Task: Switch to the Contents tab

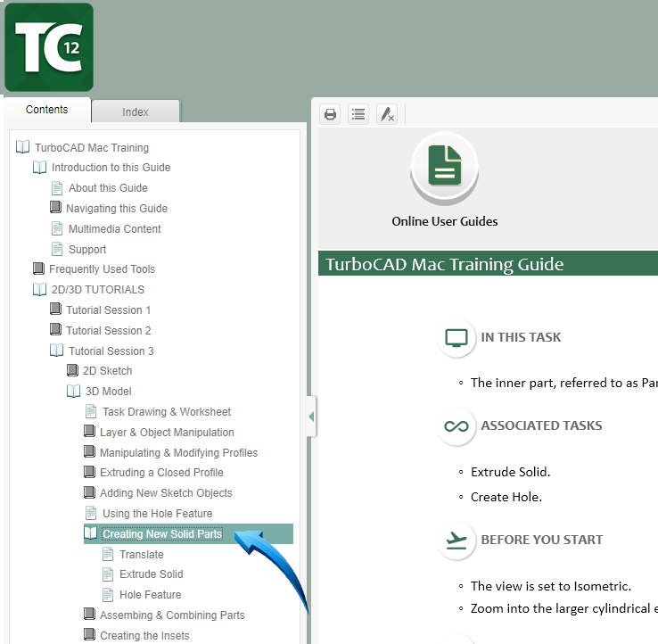Action: [46, 110]
